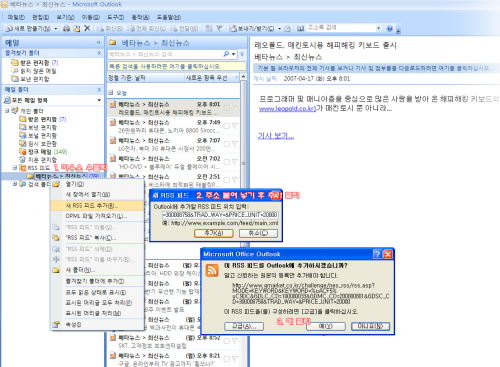Click the 보내기/받기(C) send/receive button
Viewport: 500px width, 367px height.
[252, 29]
